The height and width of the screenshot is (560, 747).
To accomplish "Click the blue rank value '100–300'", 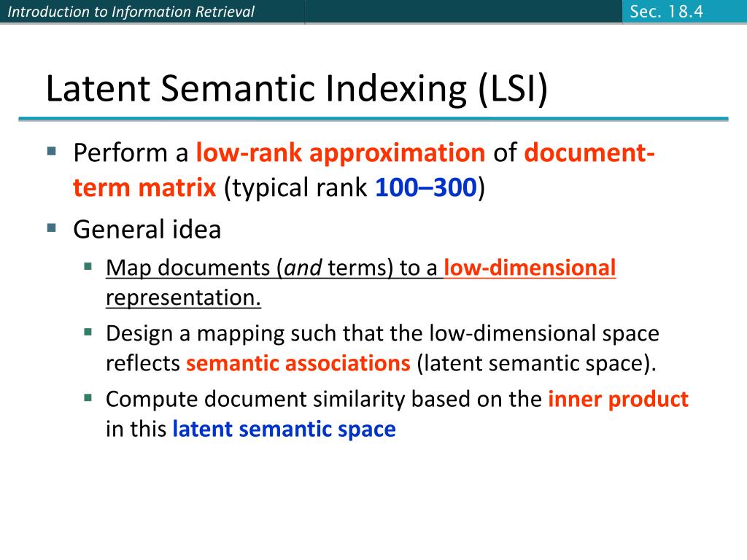I will [426, 187].
